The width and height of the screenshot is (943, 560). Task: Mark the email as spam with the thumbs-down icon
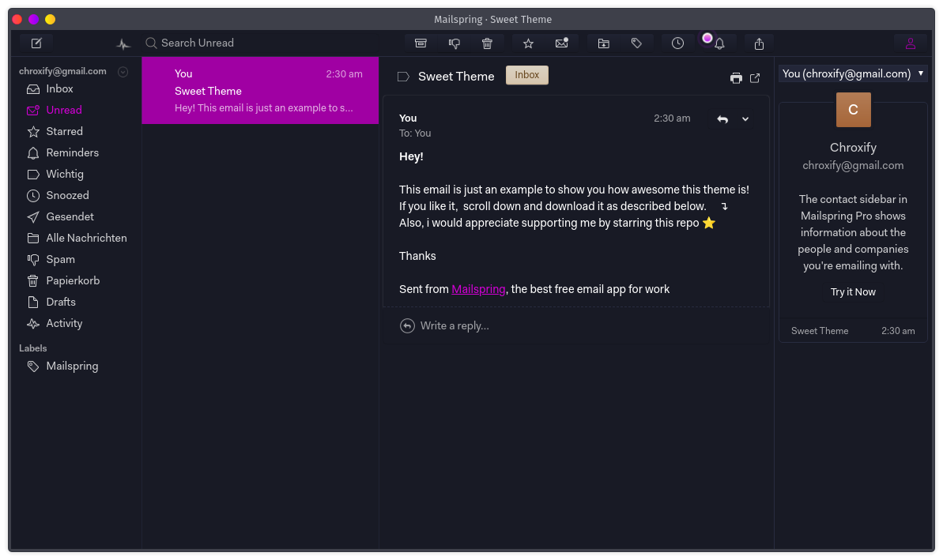454,43
